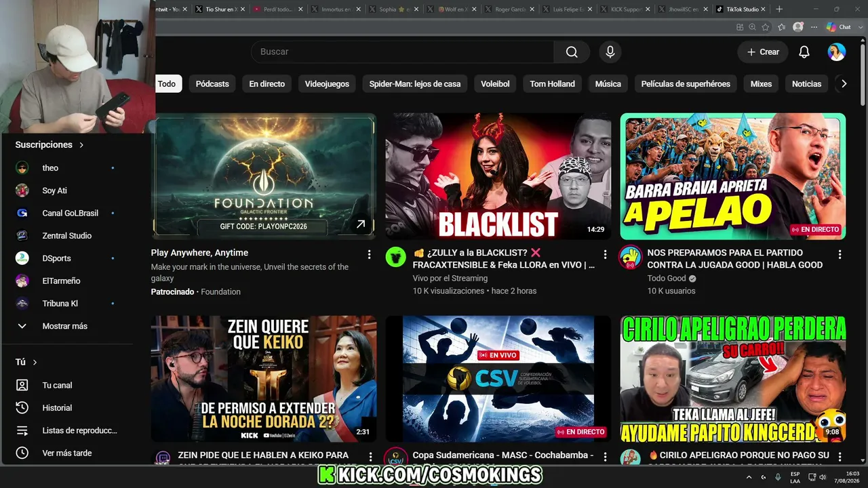Click the Tu canal icon
Screen dimensions: 868x488
[x=22, y=385]
